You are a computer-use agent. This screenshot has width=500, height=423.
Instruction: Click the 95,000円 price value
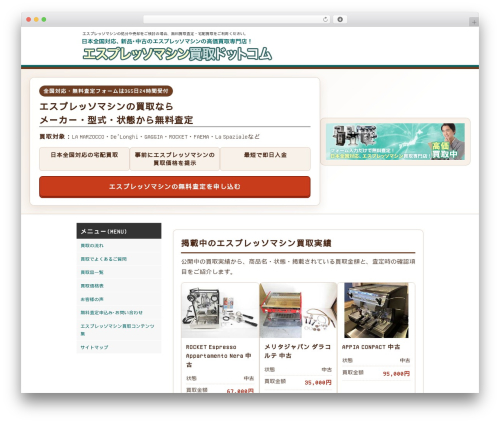(396, 374)
